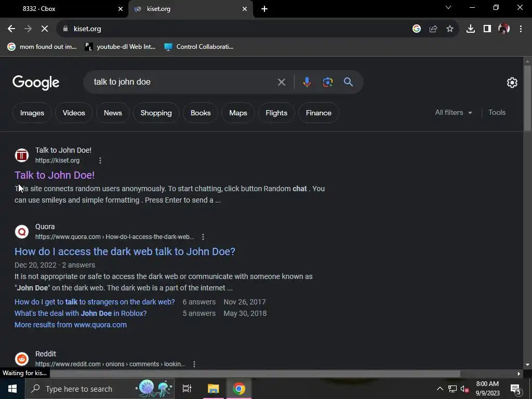This screenshot has height=399, width=532.
Task: Open More results from www.quora.com
Action: pyautogui.click(x=71, y=325)
